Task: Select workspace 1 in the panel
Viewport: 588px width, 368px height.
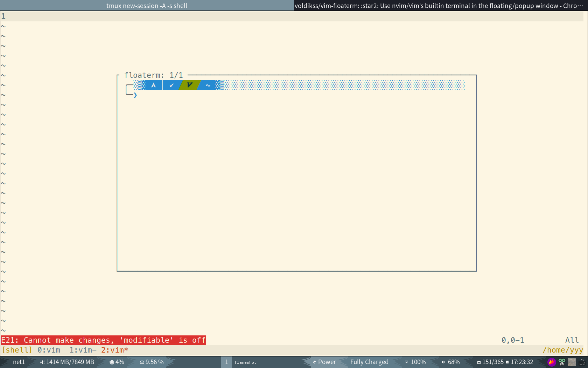Action: coord(226,362)
